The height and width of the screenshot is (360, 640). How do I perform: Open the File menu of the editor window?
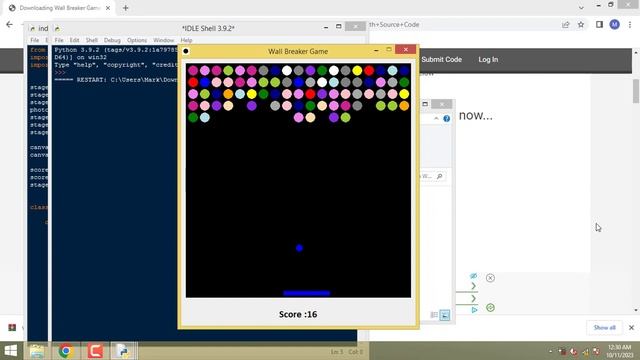[x=35, y=40]
